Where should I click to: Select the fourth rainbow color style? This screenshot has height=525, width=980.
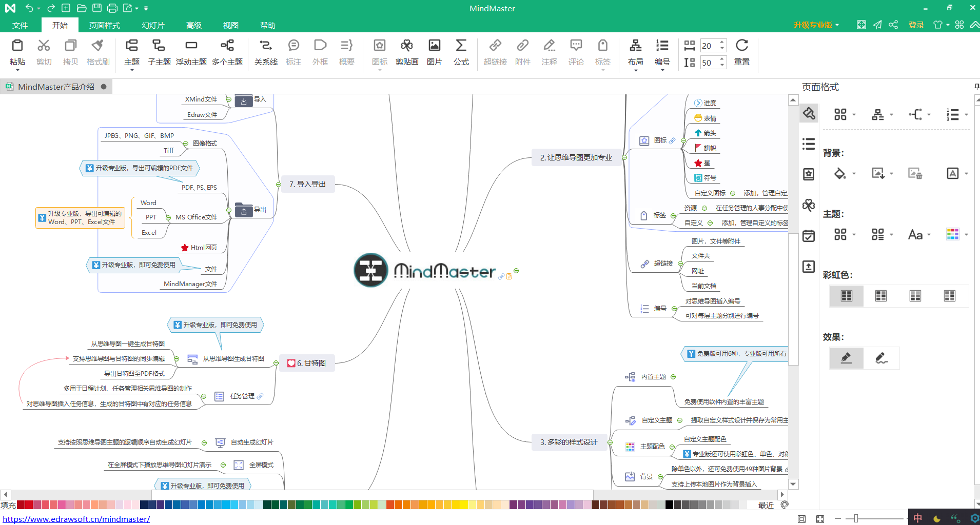950,296
